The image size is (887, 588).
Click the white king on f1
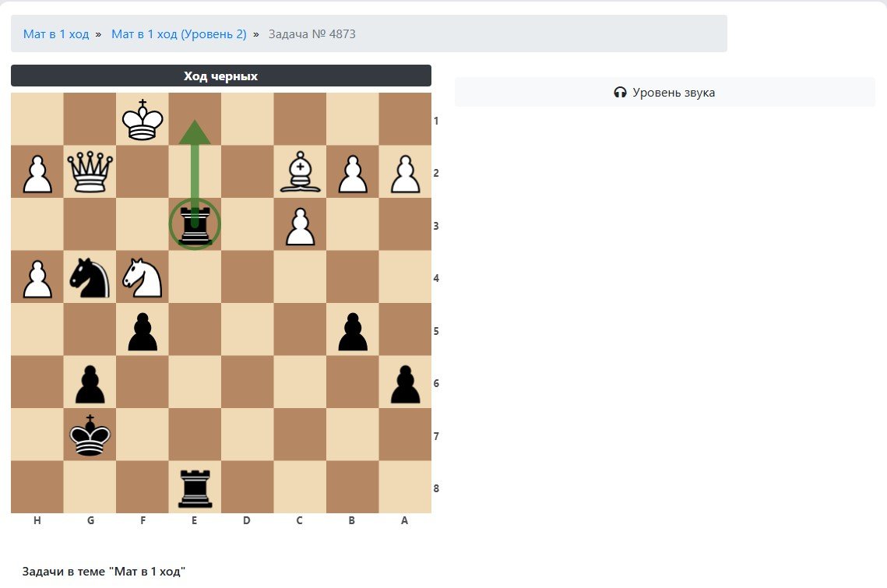pyautogui.click(x=142, y=120)
